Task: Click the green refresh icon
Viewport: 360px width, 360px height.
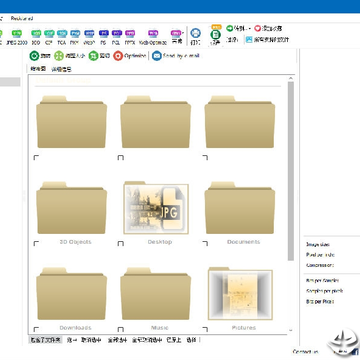Action: point(34,56)
